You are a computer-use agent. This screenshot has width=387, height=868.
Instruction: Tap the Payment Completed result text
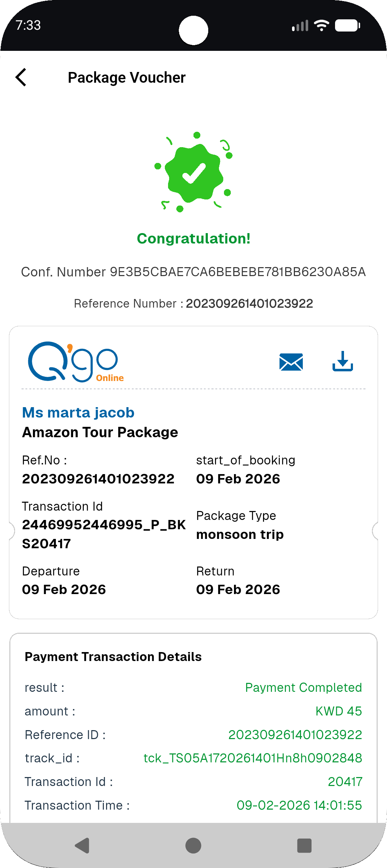(x=303, y=688)
